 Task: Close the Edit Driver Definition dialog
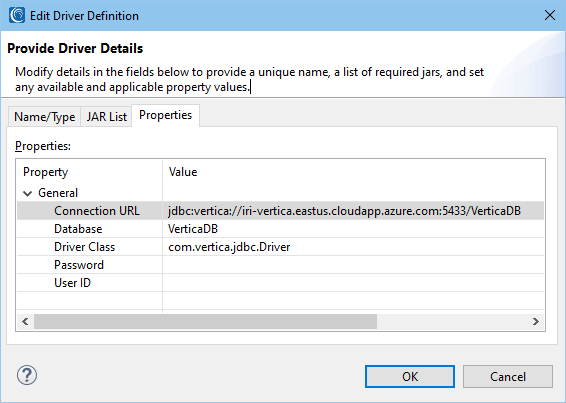550,15
